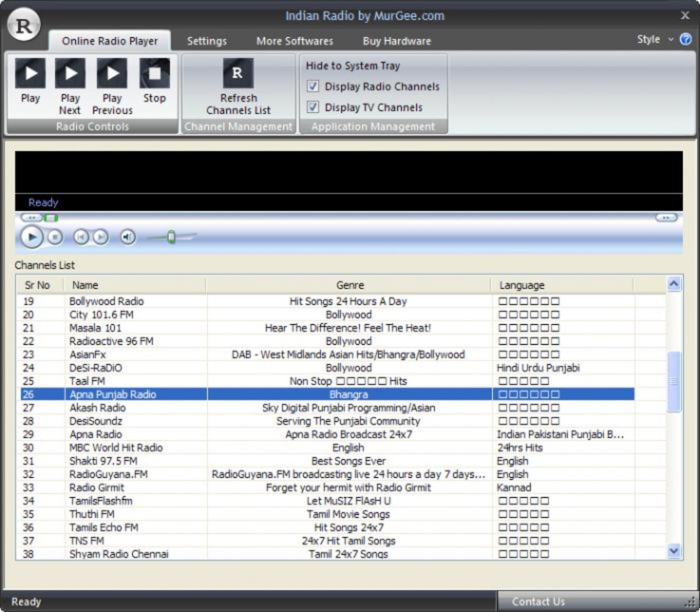This screenshot has height=612, width=700.
Task: Click the channel list scrollbar thumb
Action: tap(674, 381)
